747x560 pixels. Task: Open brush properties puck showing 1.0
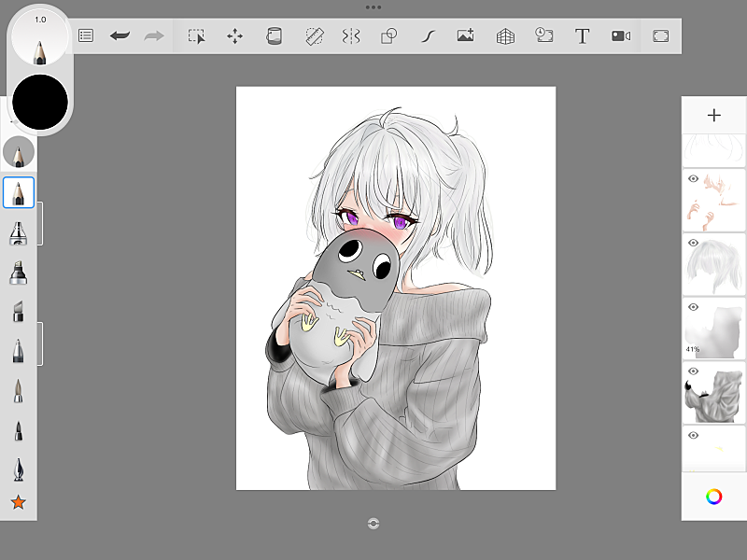tap(40, 37)
